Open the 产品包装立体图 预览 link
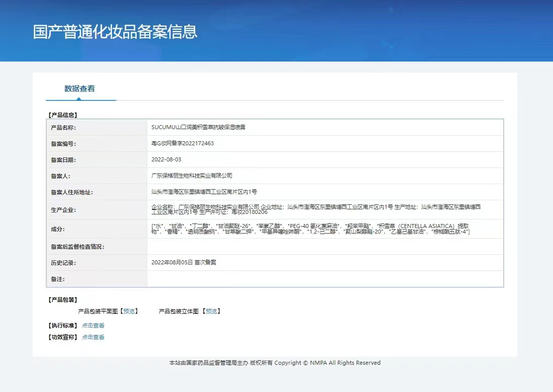Screen dimensions: 553x392 click(211, 311)
